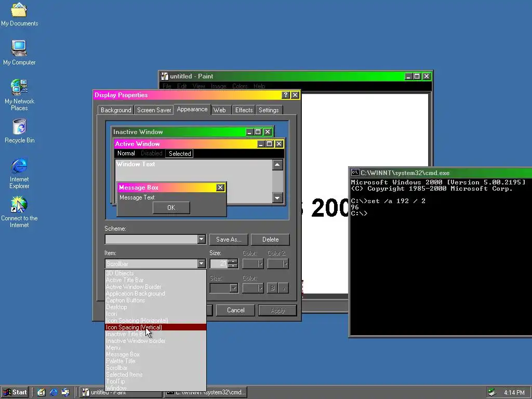This screenshot has height=399, width=532.
Task: Click the item Size value field
Action: 219,263
